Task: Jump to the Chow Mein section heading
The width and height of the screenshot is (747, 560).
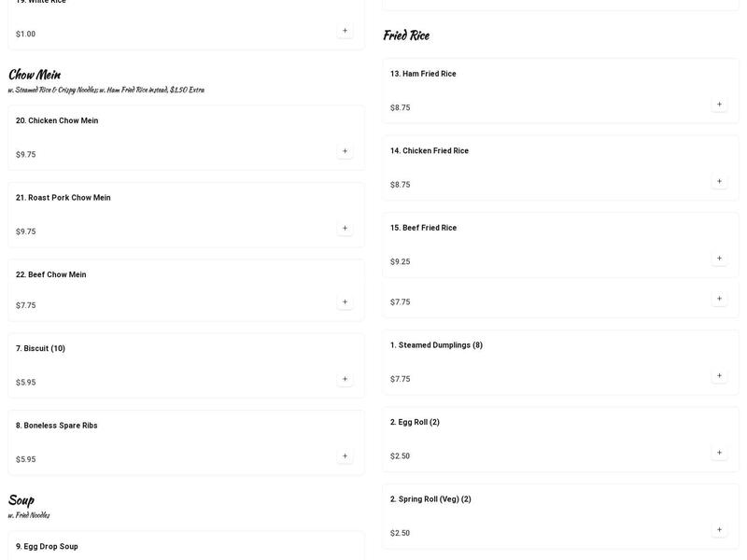Action: 35,75
